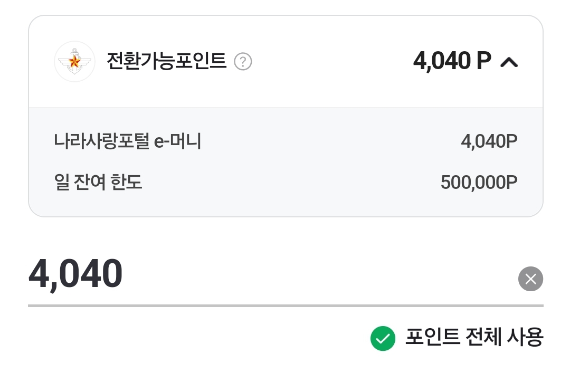The height and width of the screenshot is (392, 570).
Task: Click white card header area between title and total
Action: coord(332,62)
